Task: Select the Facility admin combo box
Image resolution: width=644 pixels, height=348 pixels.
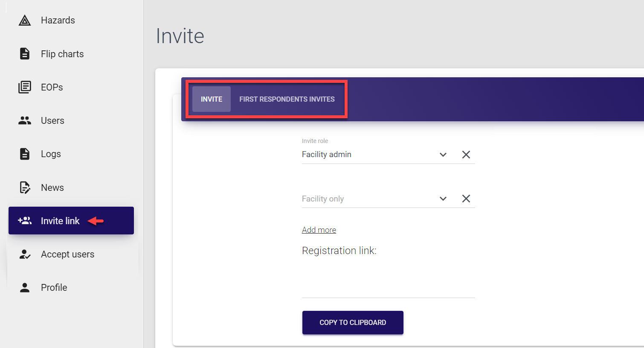Action: 367,155
